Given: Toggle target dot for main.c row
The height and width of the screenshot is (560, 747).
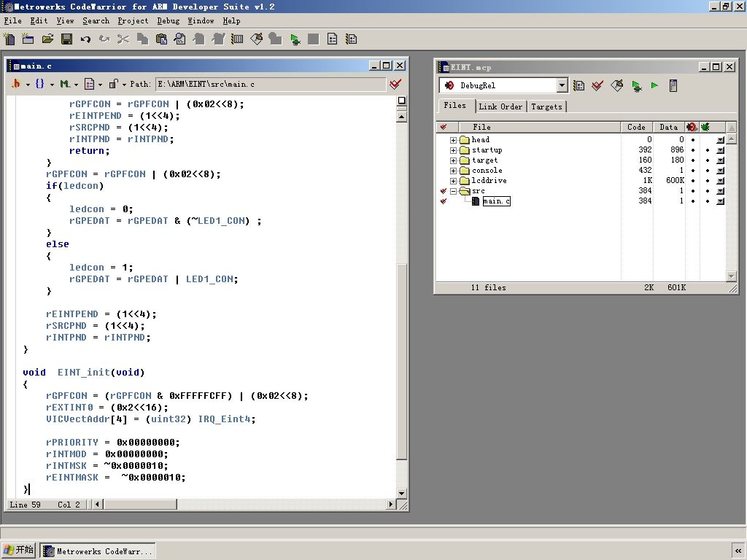Looking at the screenshot, I should pos(693,201).
